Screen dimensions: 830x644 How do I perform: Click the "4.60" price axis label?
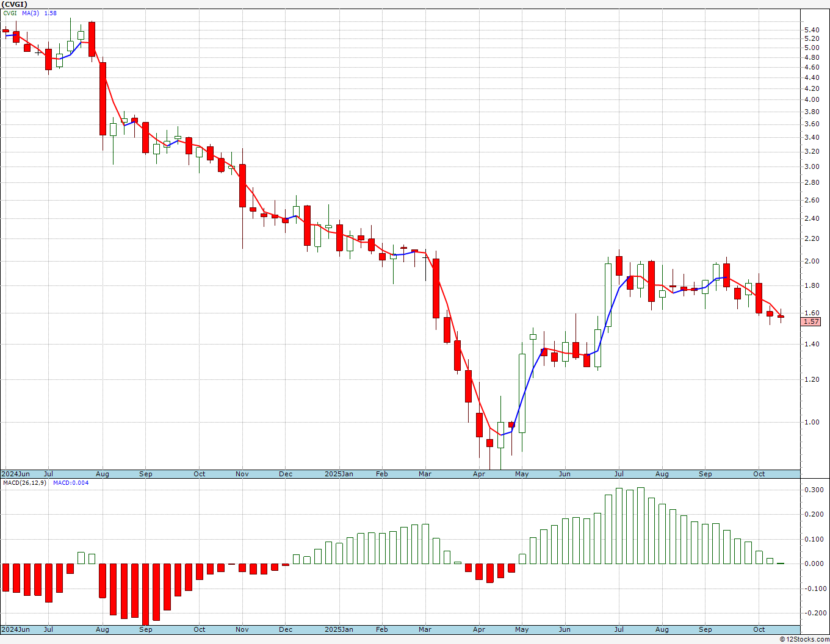pyautogui.click(x=812, y=67)
